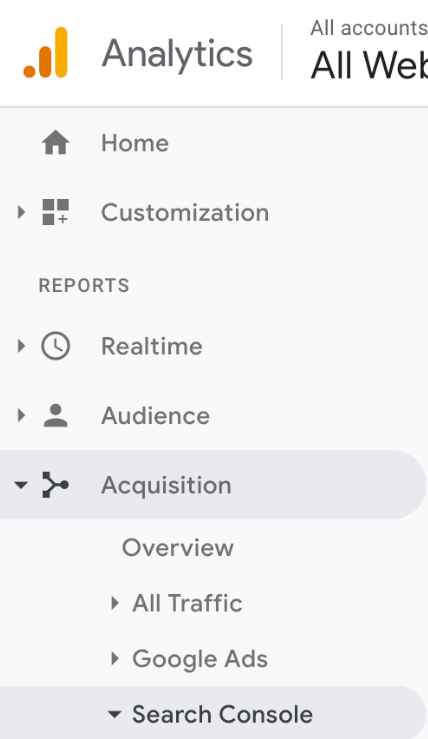The width and height of the screenshot is (428, 739).
Task: Collapse the Acquisition section arrow
Action: 21,484
